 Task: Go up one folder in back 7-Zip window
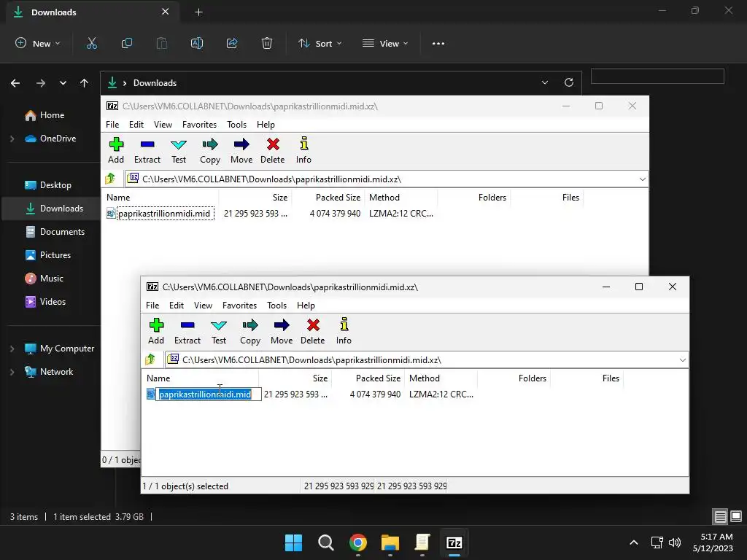coord(111,179)
